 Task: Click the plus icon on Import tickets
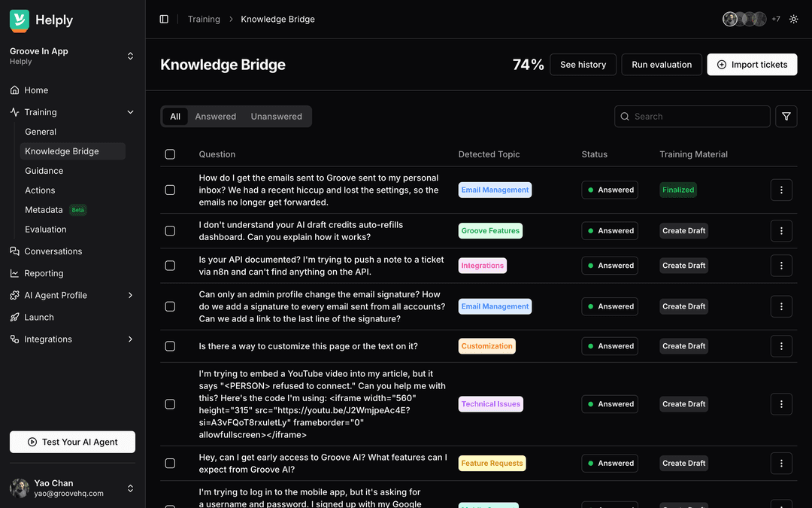721,65
